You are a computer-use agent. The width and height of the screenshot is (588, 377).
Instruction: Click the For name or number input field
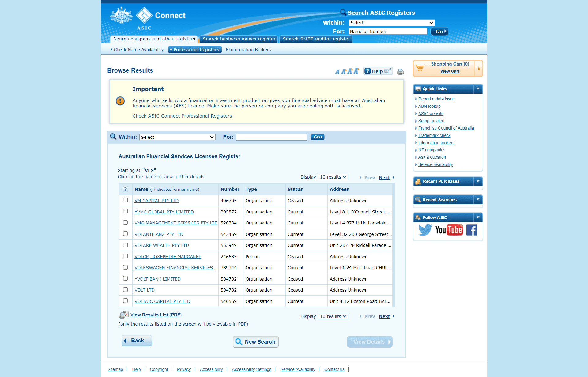point(387,31)
